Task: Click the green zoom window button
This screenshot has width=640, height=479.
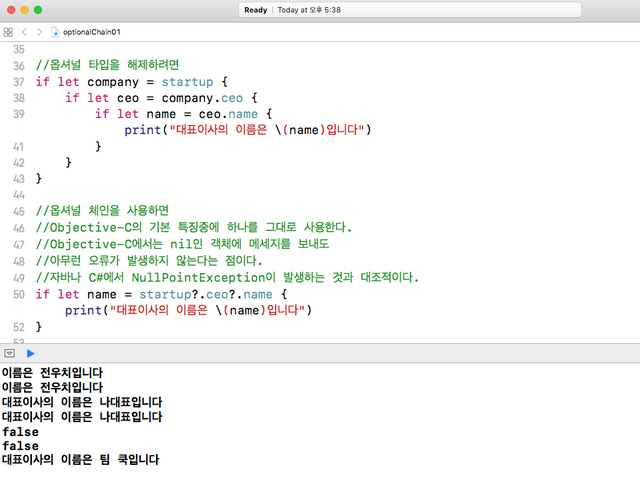Action: [38, 10]
